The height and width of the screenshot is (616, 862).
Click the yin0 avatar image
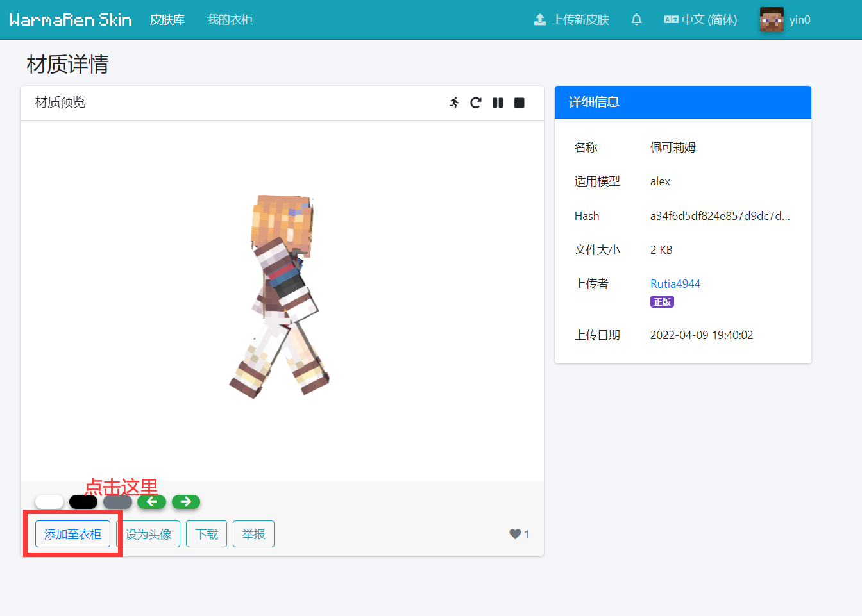[x=772, y=20]
